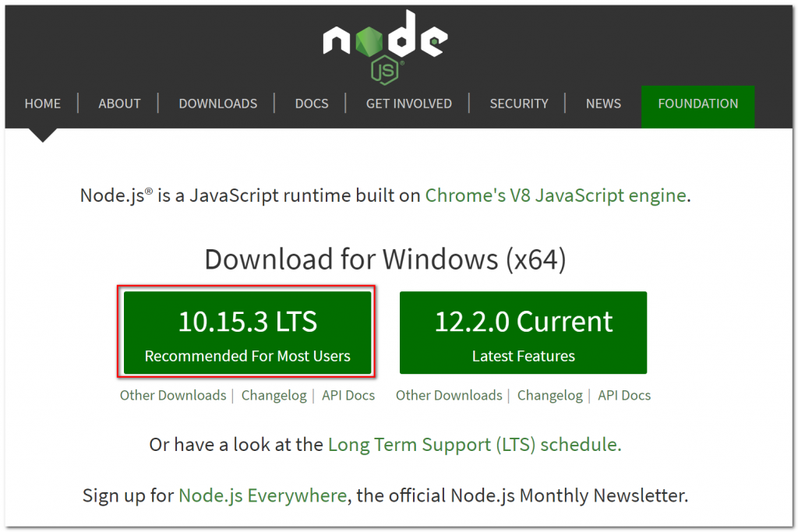
Task: Open the HOME nav item
Action: click(43, 104)
